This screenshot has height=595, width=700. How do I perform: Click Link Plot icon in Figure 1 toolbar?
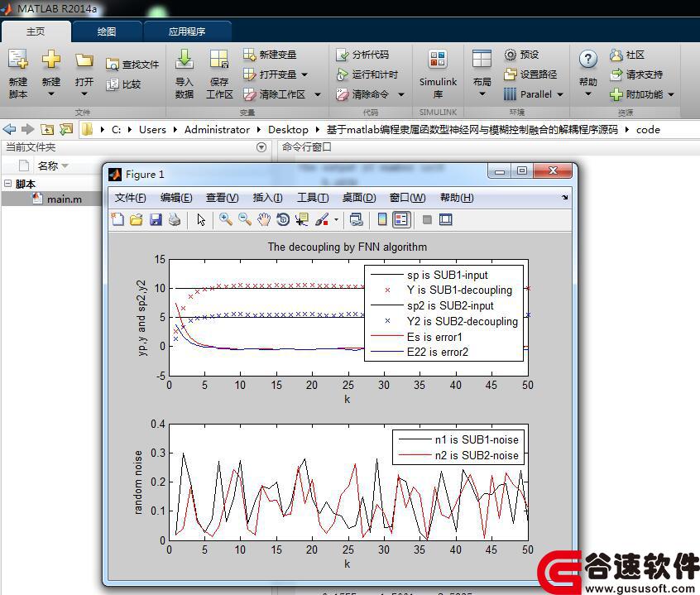tap(357, 219)
